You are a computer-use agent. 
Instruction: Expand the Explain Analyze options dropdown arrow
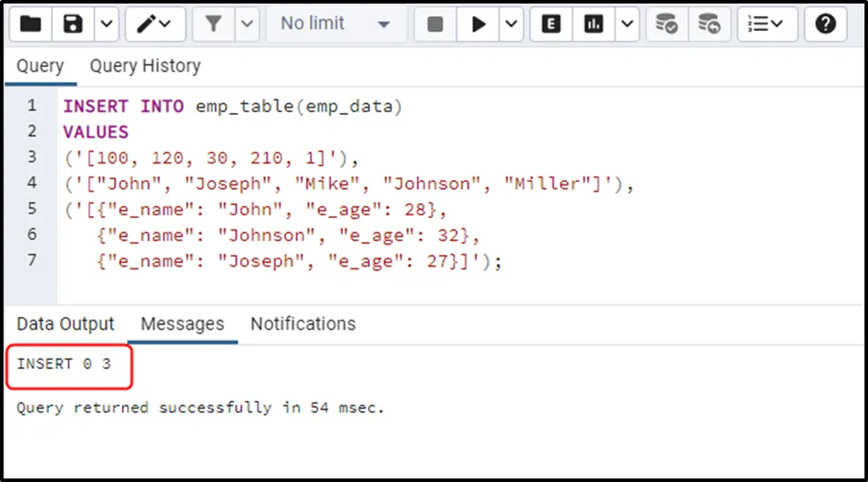tap(626, 25)
